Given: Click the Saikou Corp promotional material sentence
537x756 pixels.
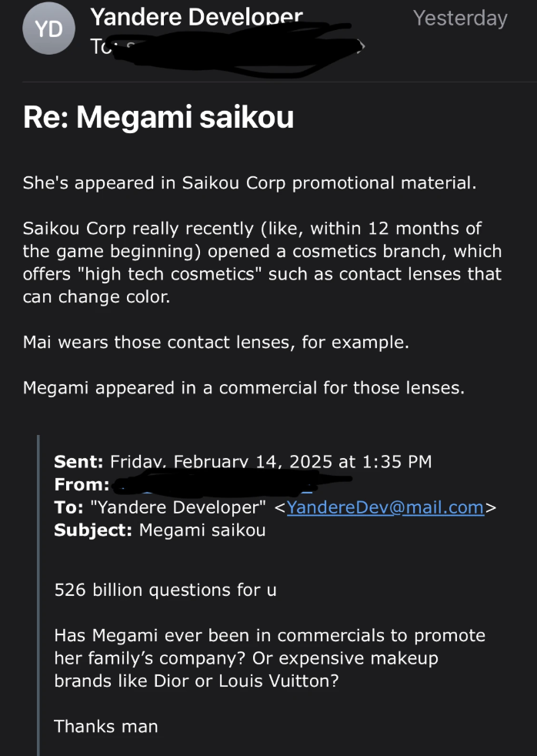Looking at the screenshot, I should pos(250,183).
